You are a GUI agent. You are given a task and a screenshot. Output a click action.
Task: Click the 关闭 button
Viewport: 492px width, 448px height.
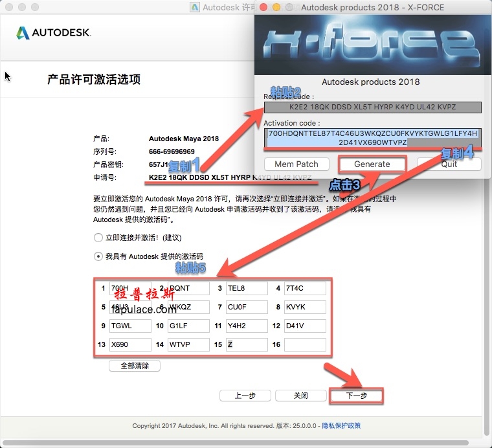[300, 396]
